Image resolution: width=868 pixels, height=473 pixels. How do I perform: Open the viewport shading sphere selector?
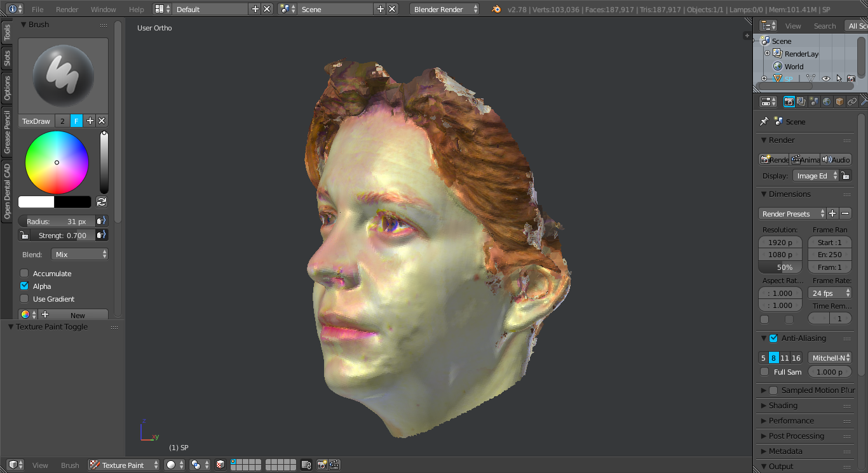pyautogui.click(x=174, y=465)
